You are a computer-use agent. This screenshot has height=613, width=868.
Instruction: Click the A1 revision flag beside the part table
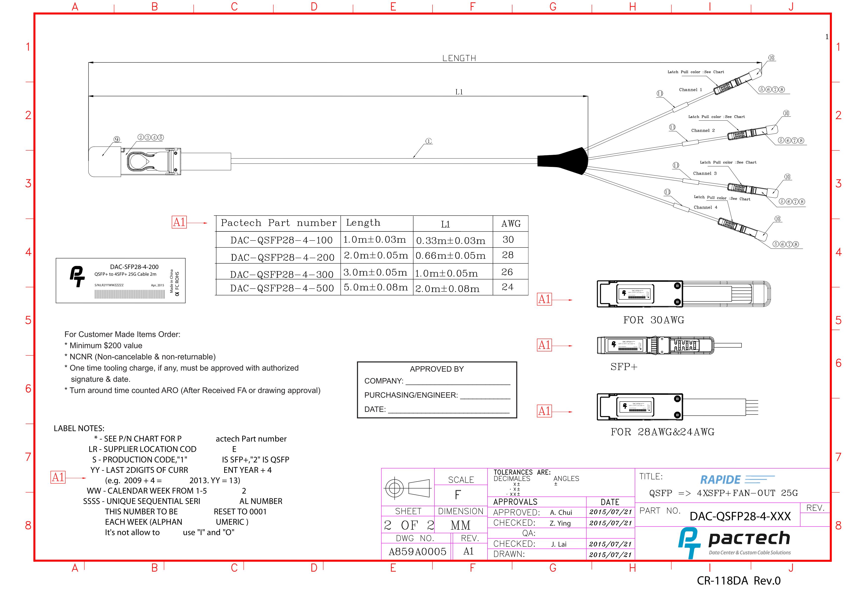click(179, 222)
